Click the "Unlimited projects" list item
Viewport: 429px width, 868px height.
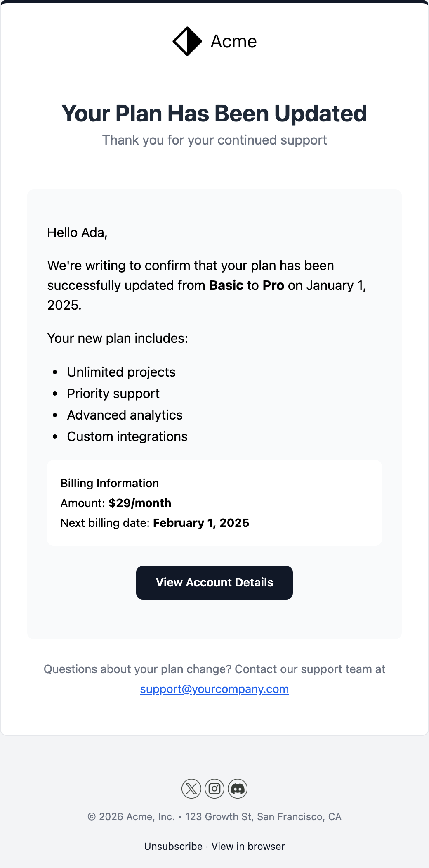pyautogui.click(x=121, y=372)
